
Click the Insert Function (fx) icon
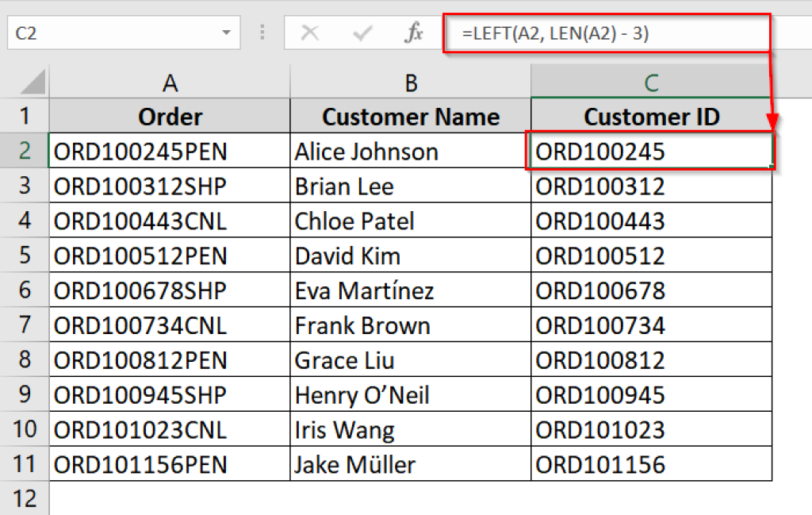click(413, 33)
